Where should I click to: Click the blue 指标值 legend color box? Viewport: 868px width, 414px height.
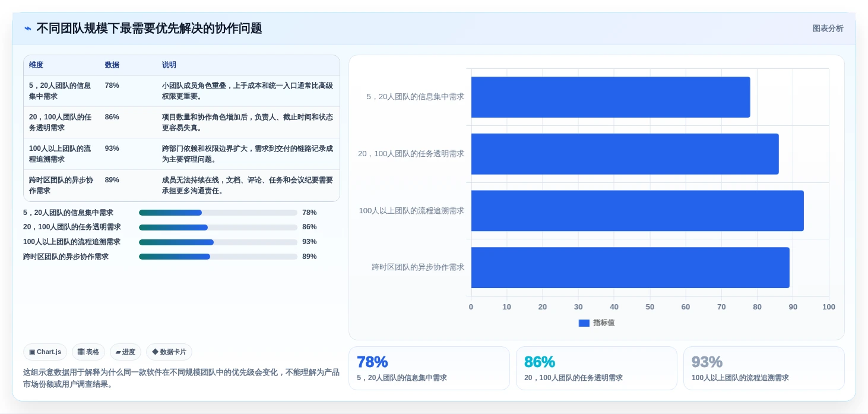point(584,323)
